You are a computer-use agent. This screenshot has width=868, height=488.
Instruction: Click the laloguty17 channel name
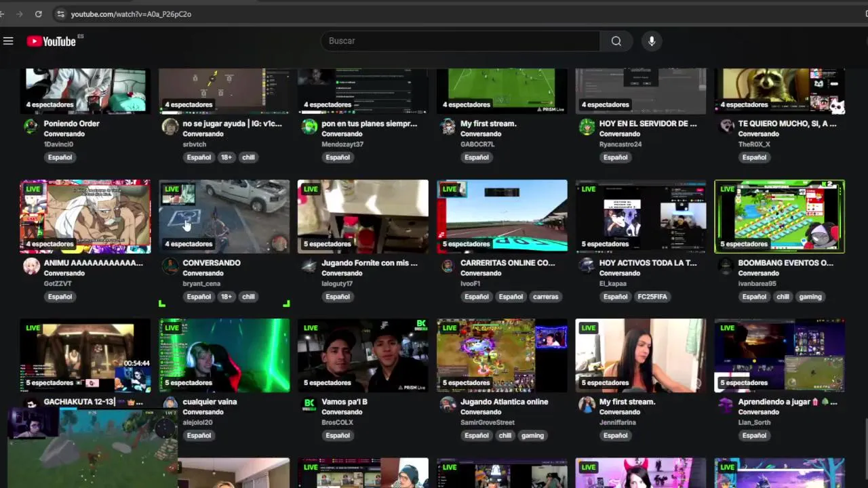point(337,283)
